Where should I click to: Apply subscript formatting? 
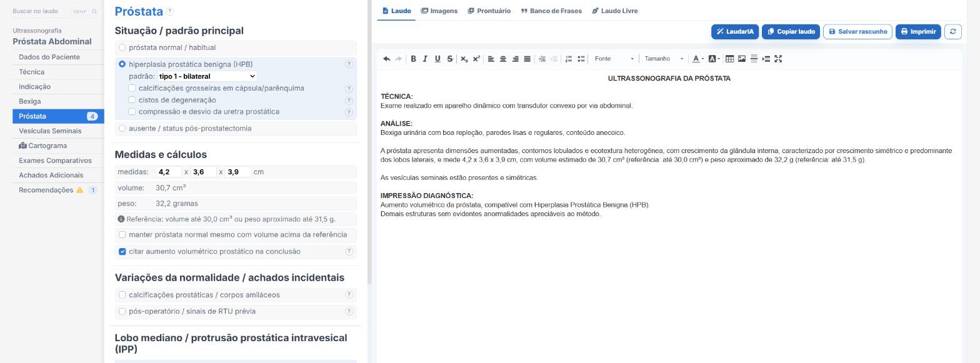click(464, 59)
